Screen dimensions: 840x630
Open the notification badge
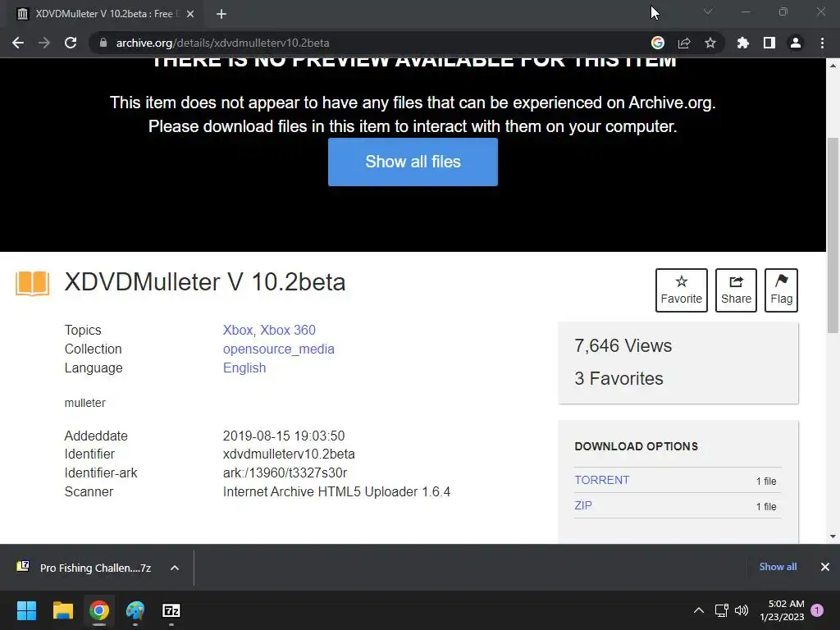(817, 610)
